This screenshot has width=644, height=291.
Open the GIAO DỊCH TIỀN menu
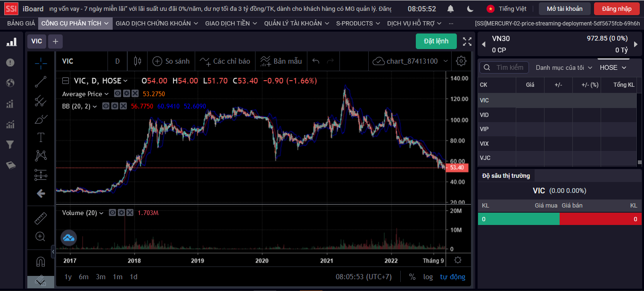[231, 23]
